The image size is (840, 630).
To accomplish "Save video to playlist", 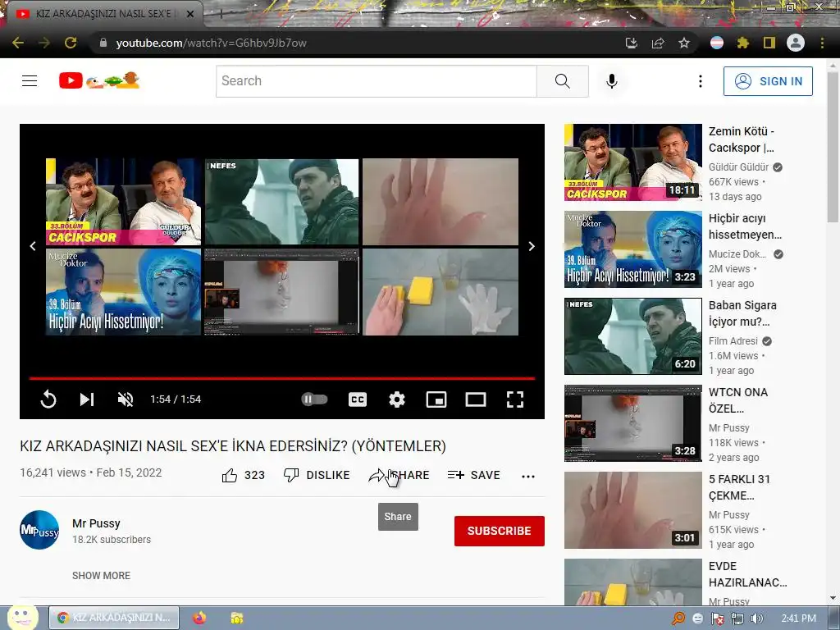I will coord(474,475).
